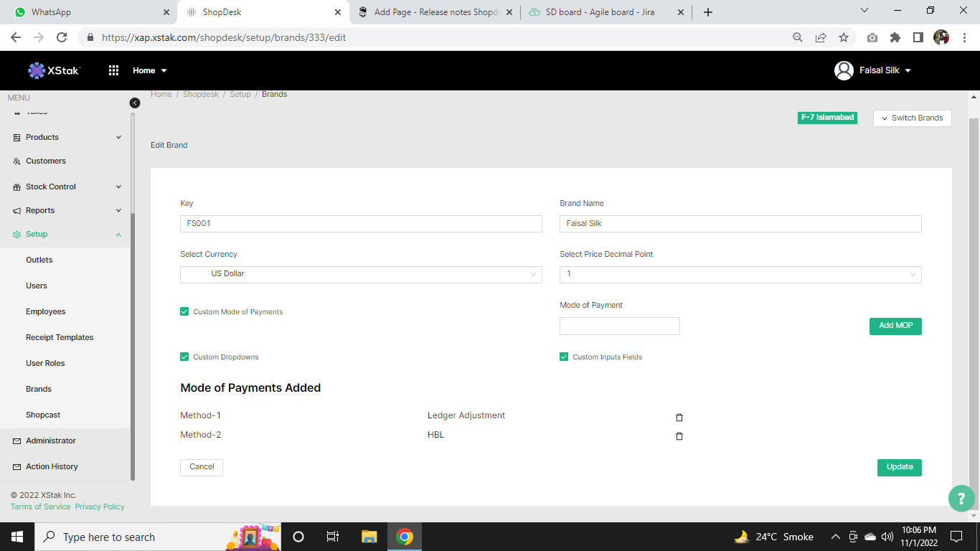Delete the HBL payment method

point(679,436)
